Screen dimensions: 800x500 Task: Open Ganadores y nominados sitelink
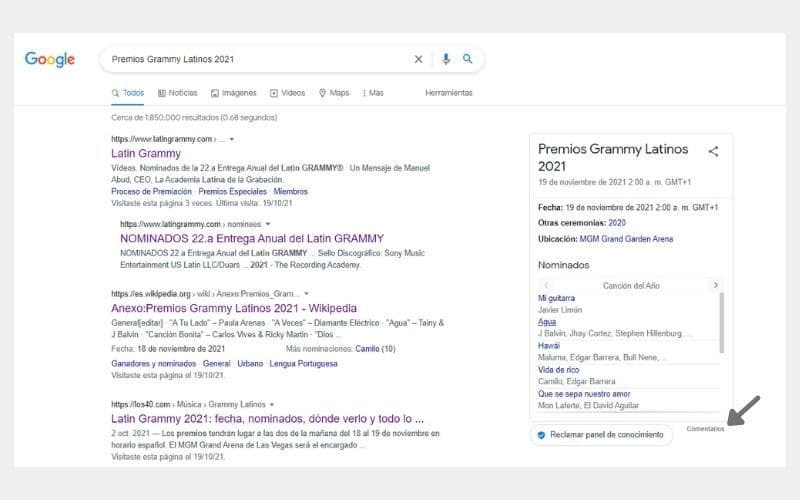(x=154, y=364)
